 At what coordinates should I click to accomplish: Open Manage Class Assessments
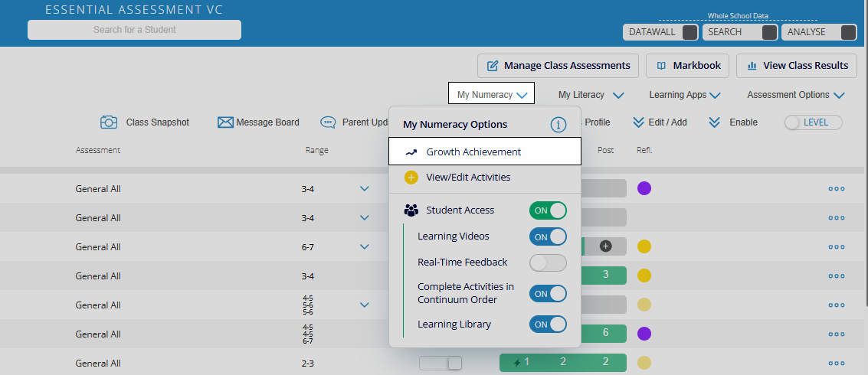point(558,66)
